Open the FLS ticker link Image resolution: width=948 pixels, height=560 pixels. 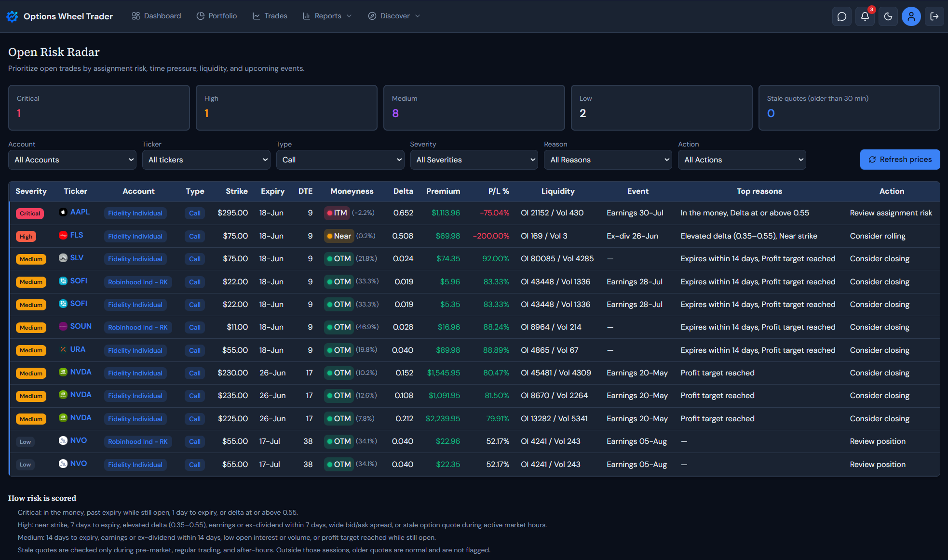[x=77, y=235]
